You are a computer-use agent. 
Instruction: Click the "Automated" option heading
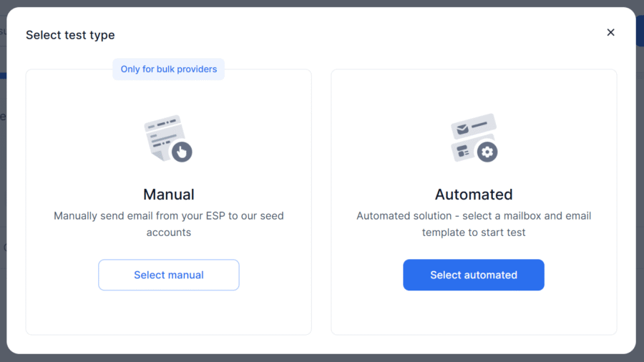pyautogui.click(x=474, y=195)
